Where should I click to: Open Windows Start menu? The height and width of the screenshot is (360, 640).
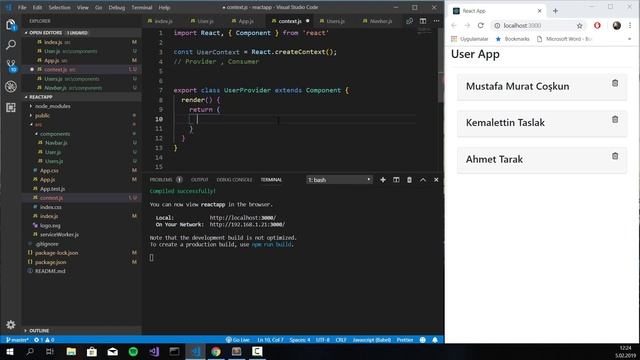(x=9, y=351)
